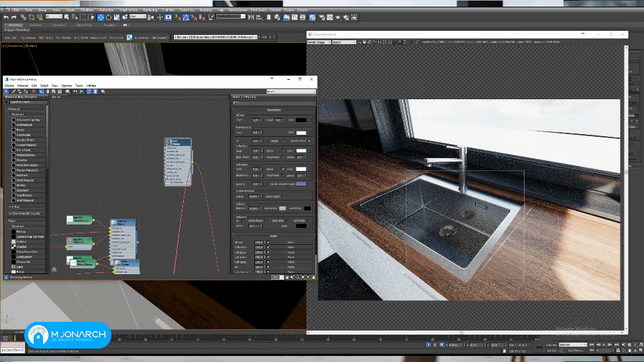The width and height of the screenshot is (644, 362).
Task: Toggle the same object checkbox
Action: 283,196
